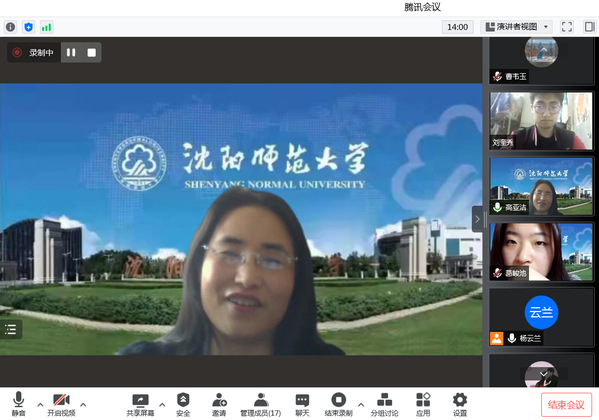The image size is (599, 420).
Task: Pause the recording
Action: click(71, 52)
